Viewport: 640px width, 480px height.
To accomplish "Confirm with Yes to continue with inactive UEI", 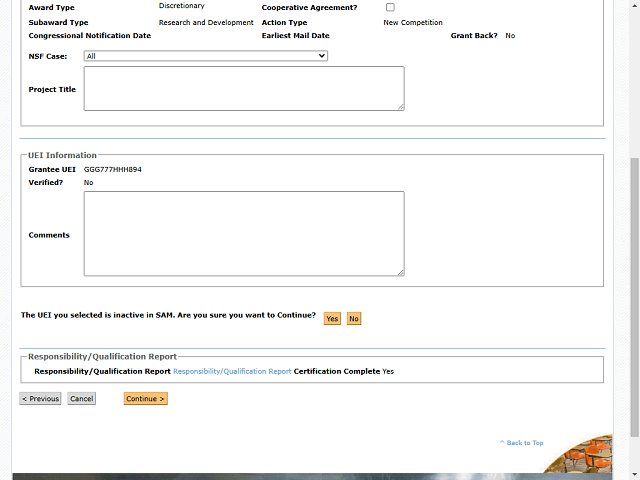I will click(x=332, y=318).
